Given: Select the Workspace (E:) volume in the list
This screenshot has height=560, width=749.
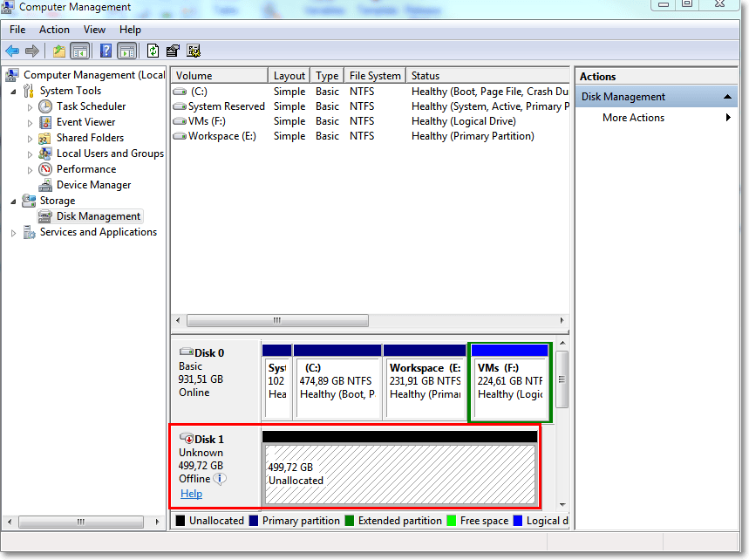Looking at the screenshot, I should tap(221, 136).
